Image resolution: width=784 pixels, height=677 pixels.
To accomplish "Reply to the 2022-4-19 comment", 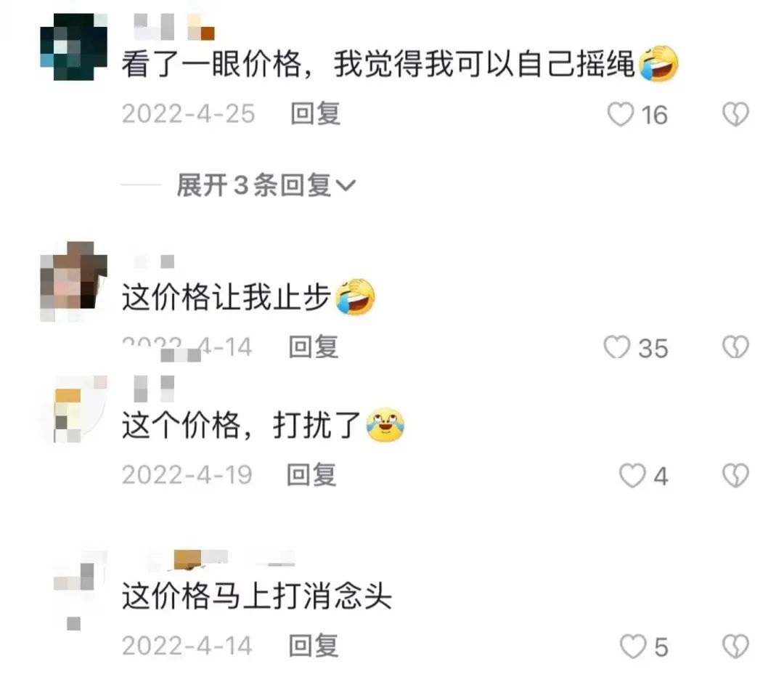I will click(311, 474).
